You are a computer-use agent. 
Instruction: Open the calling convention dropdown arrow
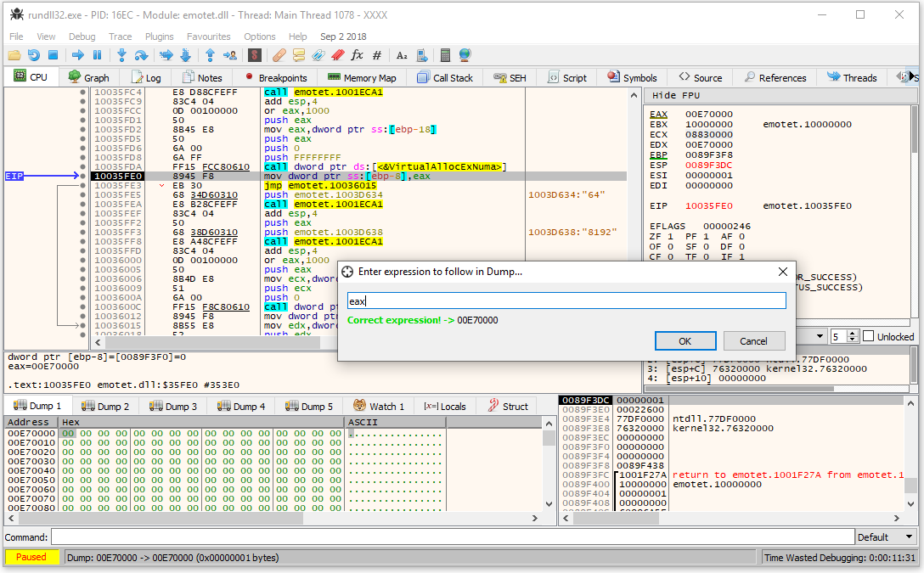820,336
